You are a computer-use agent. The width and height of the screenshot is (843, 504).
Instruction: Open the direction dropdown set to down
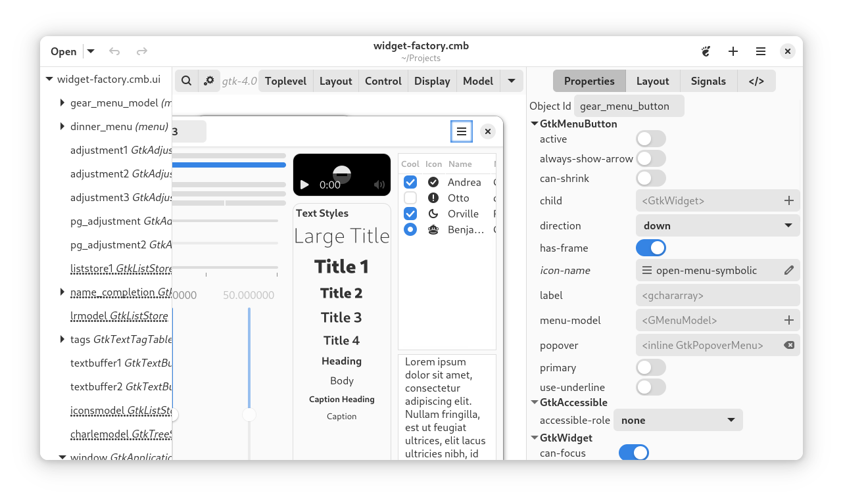click(x=717, y=225)
